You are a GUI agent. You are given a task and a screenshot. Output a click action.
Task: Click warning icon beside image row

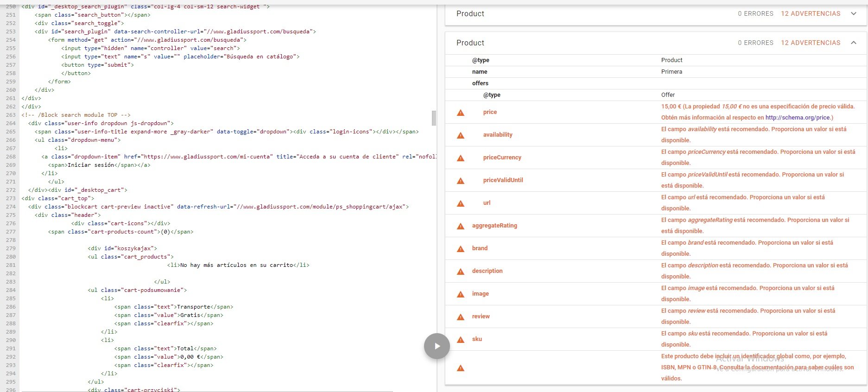click(461, 294)
